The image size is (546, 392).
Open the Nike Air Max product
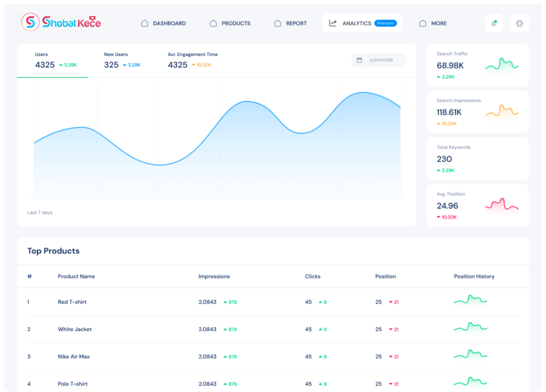click(x=74, y=356)
